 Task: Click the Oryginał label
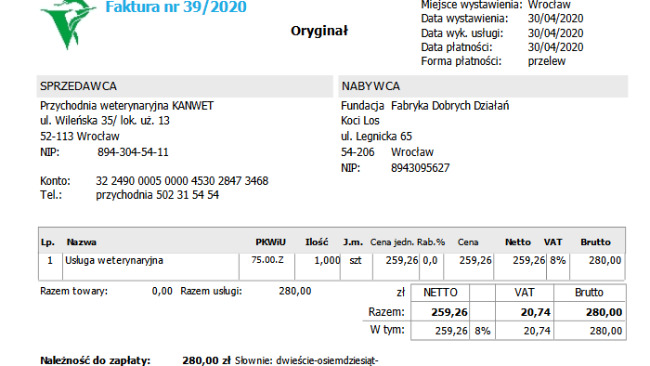(319, 31)
